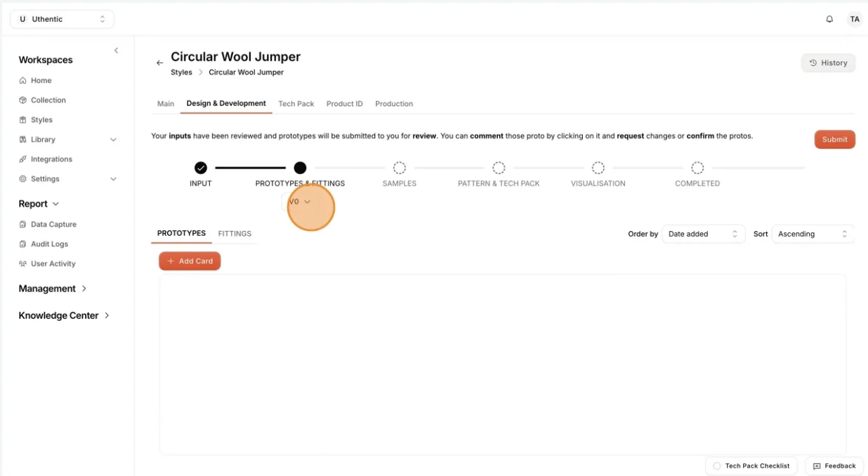Screen dimensions: 868x476
Task: Click the Workspaces heading
Action: tap(46, 60)
